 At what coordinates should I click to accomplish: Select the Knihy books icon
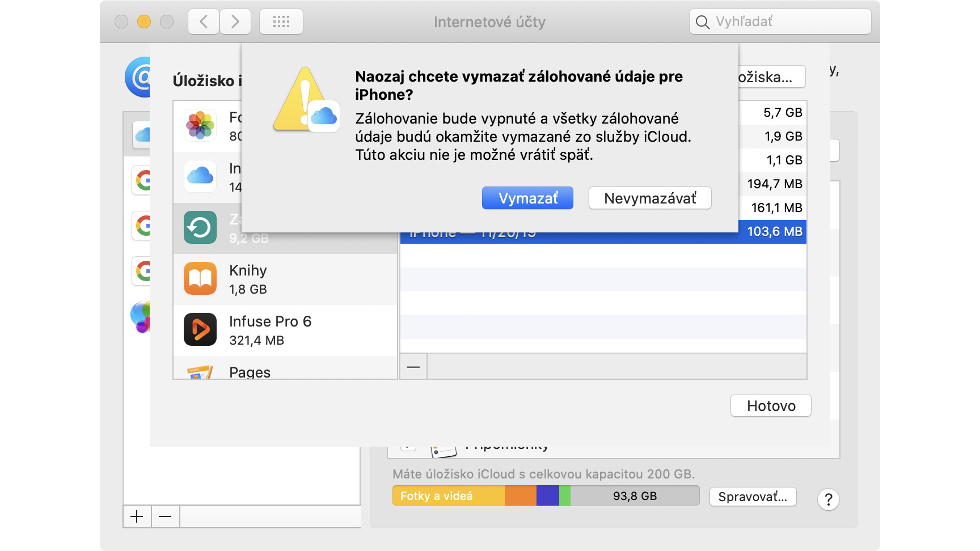coord(200,278)
